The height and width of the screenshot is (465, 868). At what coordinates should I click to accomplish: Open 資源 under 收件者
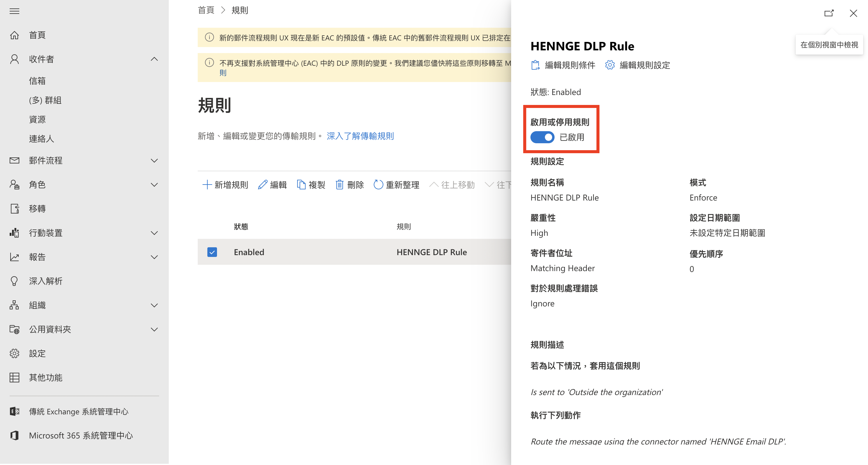(37, 119)
